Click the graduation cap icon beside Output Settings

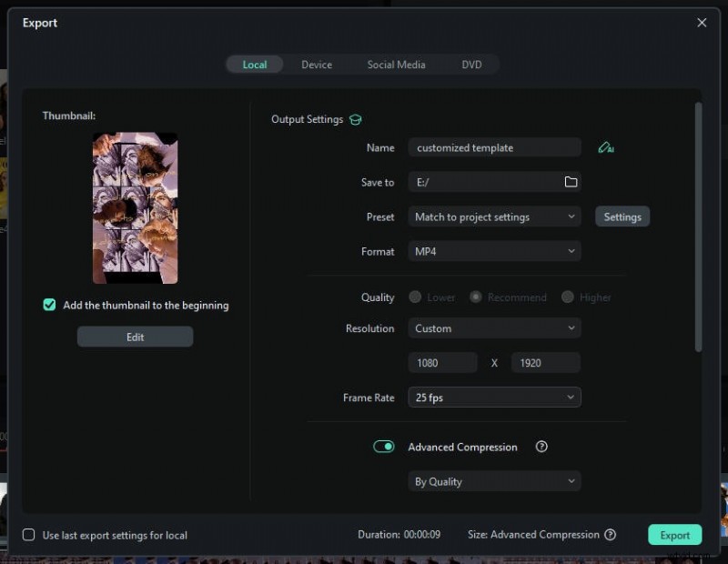pos(355,119)
